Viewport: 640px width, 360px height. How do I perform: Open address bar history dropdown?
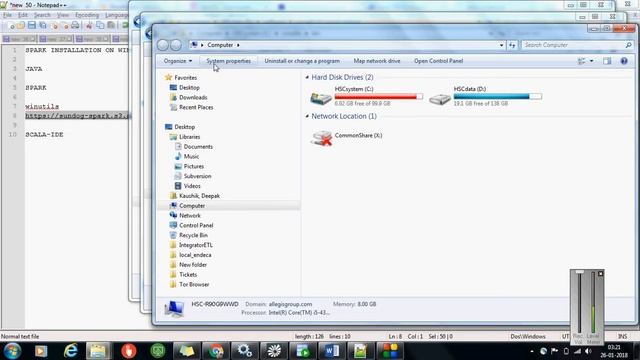(501, 45)
